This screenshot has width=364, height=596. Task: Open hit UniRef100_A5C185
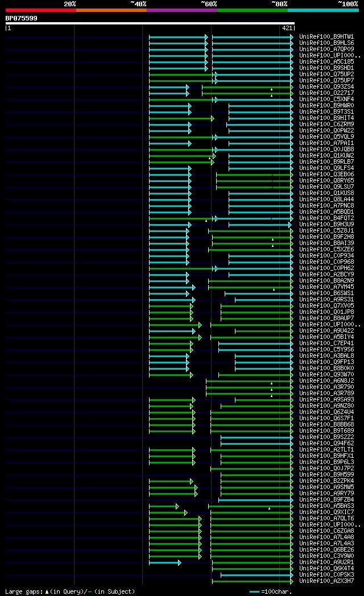point(326,61)
